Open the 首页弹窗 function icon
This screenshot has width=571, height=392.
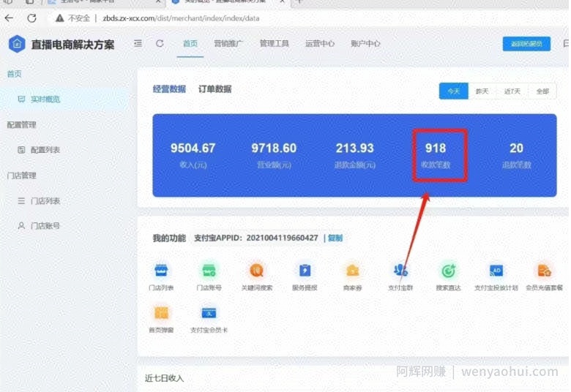point(161,313)
